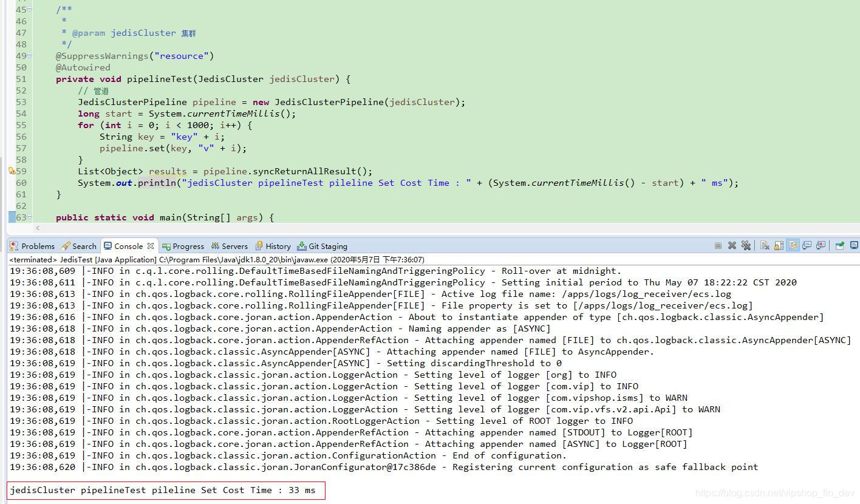Screen dimensions: 860x504
Task: Open the Servers tab
Action: tap(230, 246)
